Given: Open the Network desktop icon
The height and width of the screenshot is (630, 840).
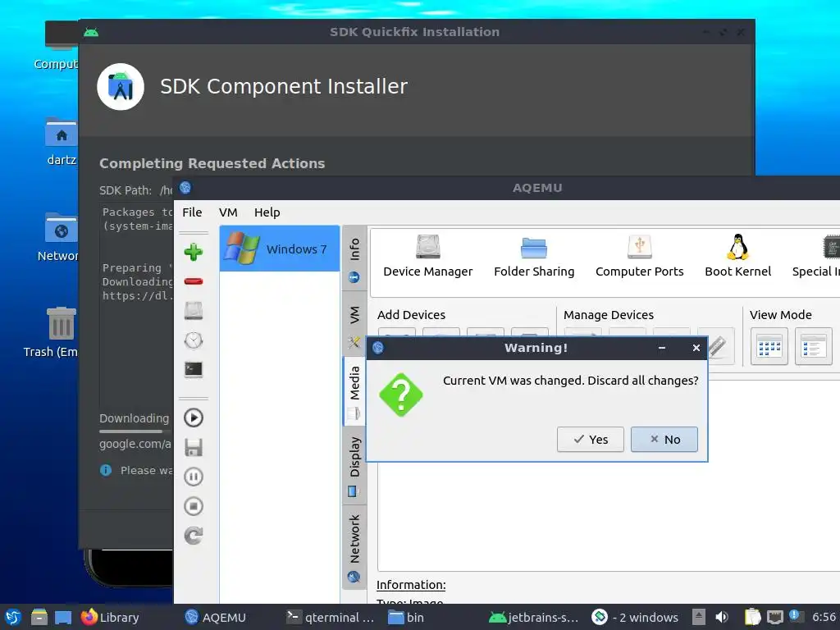Looking at the screenshot, I should pos(58,237).
